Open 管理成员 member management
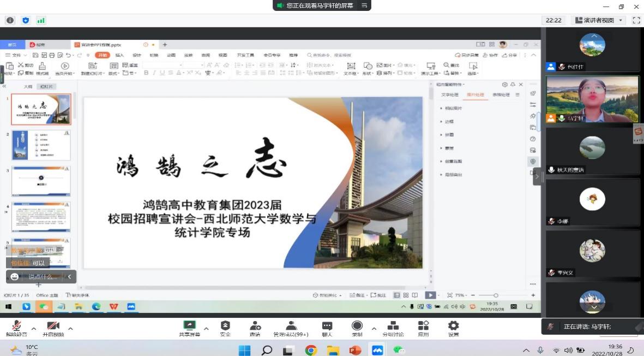This screenshot has width=644, height=356. tap(291, 327)
